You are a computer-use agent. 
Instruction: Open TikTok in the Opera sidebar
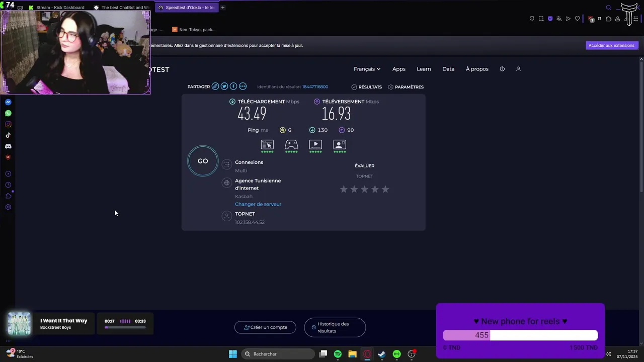[8, 135]
